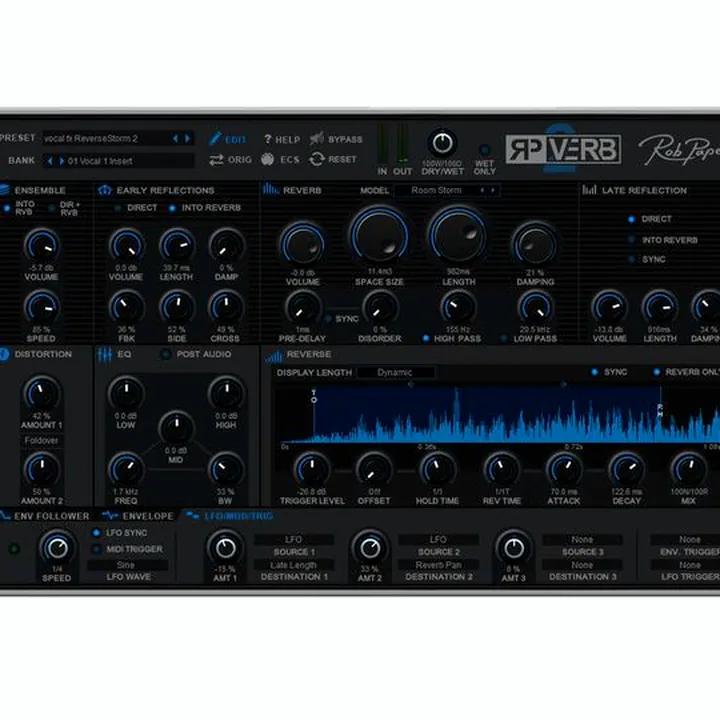Open the preset name dropdown
720x720 pixels.
point(118,138)
